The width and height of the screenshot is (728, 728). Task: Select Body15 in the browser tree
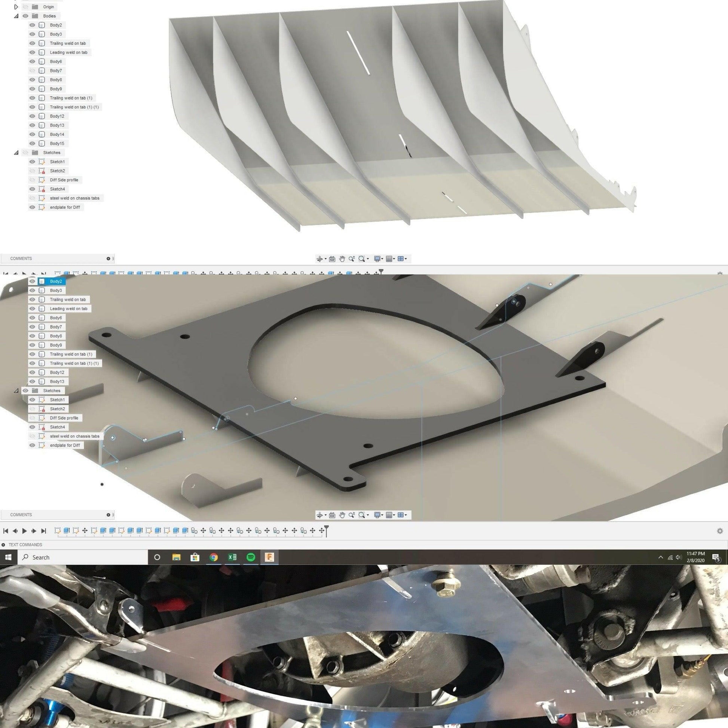[x=57, y=144]
